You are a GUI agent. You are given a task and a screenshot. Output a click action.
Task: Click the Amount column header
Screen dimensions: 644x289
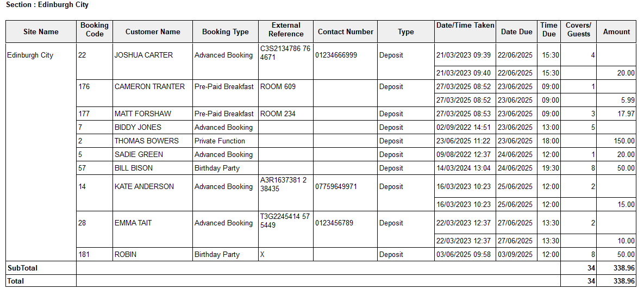pos(616,32)
